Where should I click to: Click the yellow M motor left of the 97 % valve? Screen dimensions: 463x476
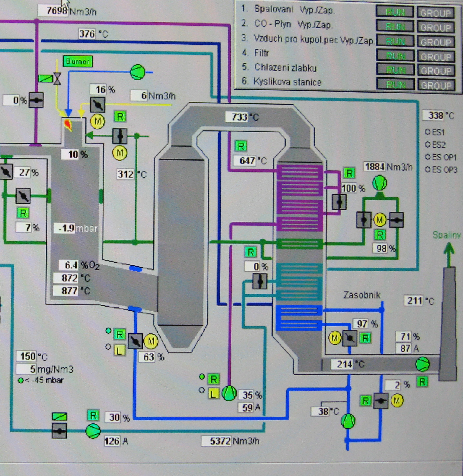click(x=335, y=338)
